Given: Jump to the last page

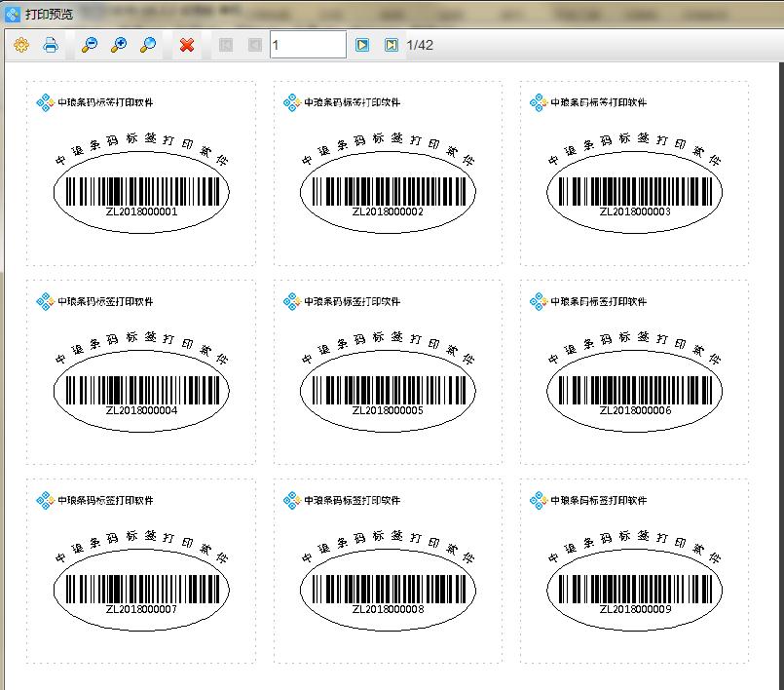Looking at the screenshot, I should tap(391, 45).
